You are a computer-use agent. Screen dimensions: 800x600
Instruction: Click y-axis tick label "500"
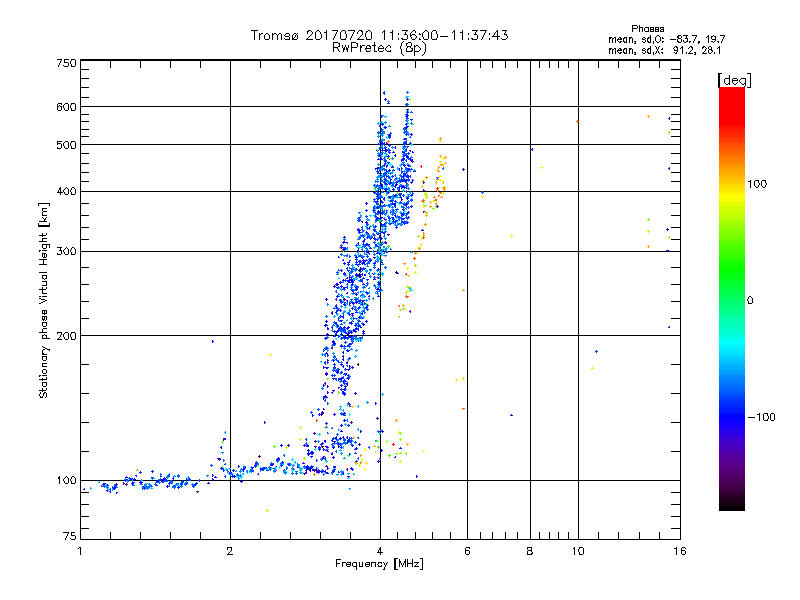pos(66,145)
